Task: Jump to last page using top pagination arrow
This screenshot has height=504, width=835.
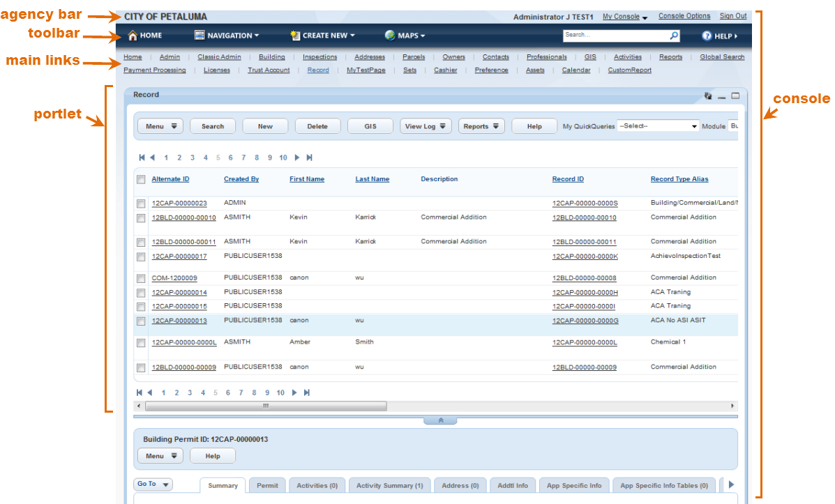Action: 309,158
